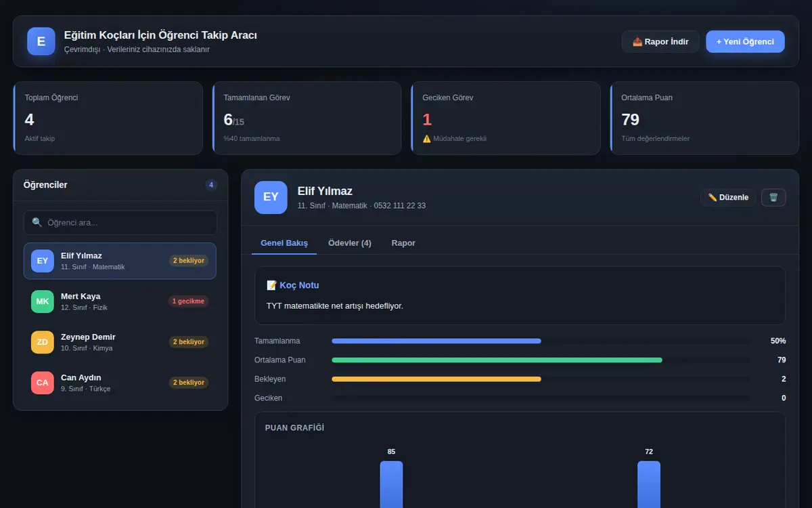Select Mert Kaya in the student list

120,301
